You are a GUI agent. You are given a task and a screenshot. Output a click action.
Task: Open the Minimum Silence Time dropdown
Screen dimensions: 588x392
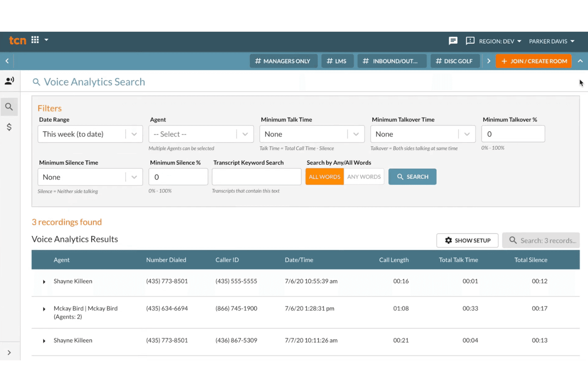pyautogui.click(x=90, y=177)
